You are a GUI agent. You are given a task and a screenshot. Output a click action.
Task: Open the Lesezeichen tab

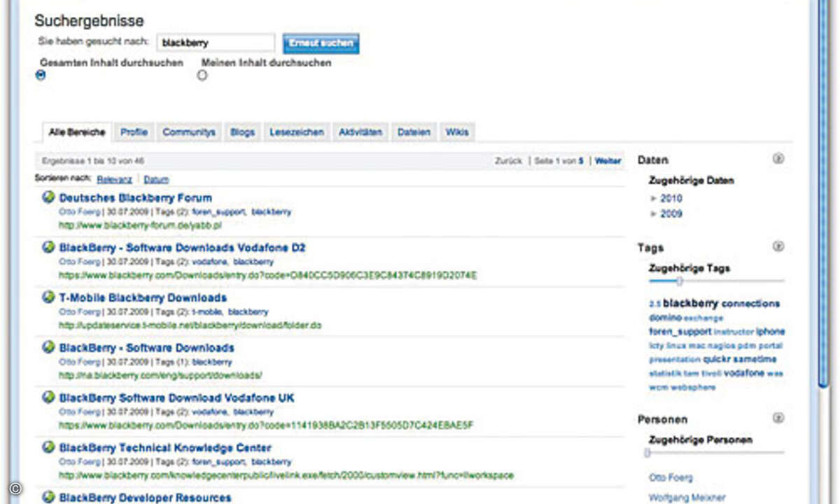click(x=297, y=132)
